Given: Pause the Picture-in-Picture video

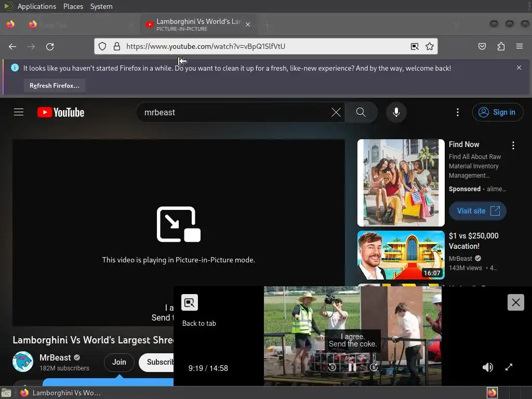Looking at the screenshot, I should coord(353,367).
